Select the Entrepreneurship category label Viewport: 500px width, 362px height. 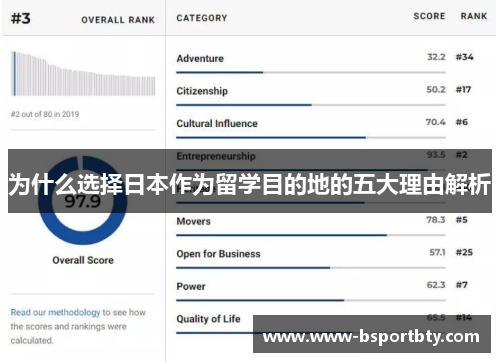point(216,156)
